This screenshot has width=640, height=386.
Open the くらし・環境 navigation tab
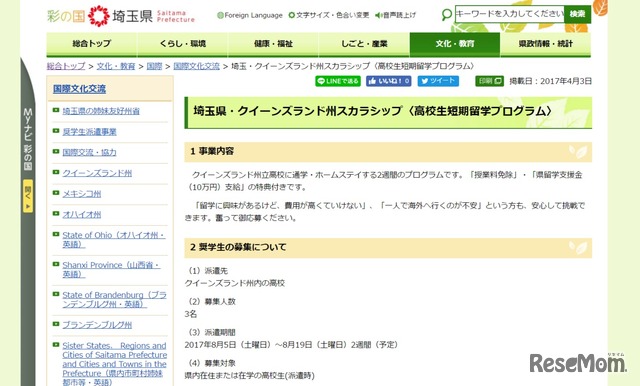(182, 44)
